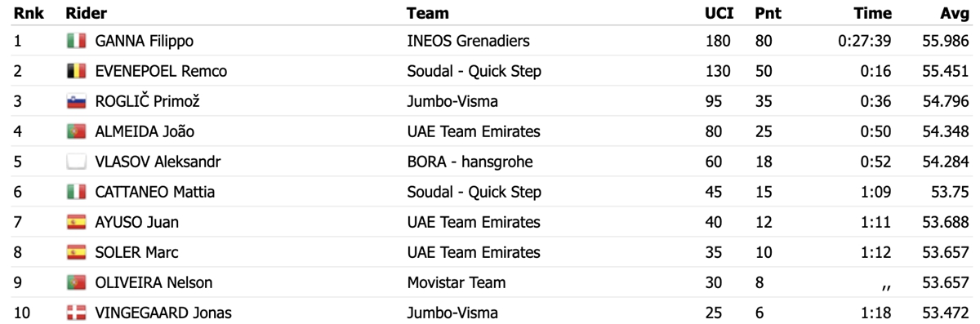Open the INEOS Grenadiers team link

click(x=468, y=41)
